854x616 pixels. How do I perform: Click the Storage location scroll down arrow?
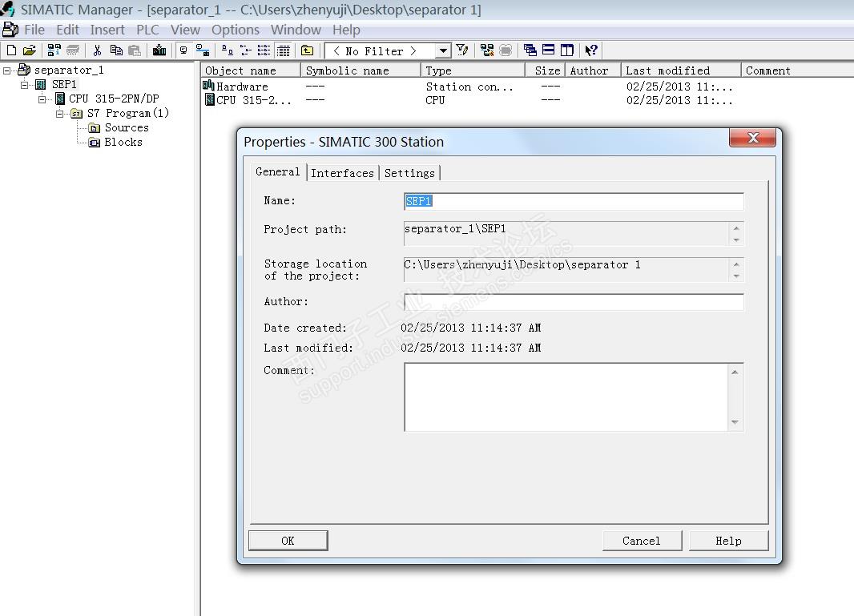736,276
